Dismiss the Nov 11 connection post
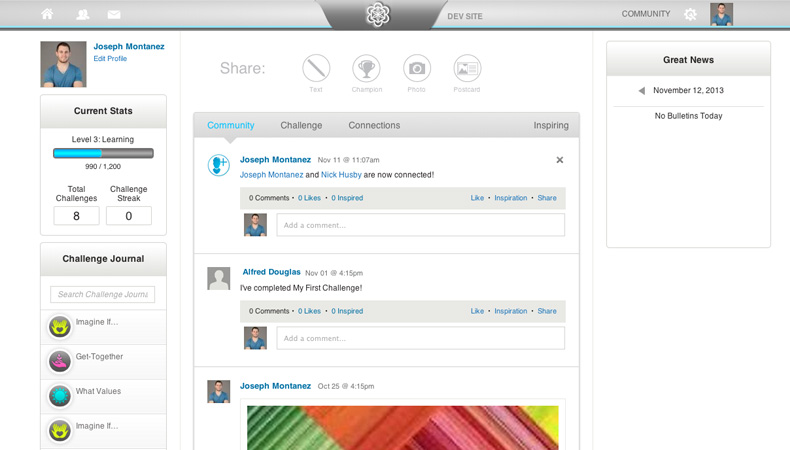The height and width of the screenshot is (450, 790). click(x=560, y=160)
